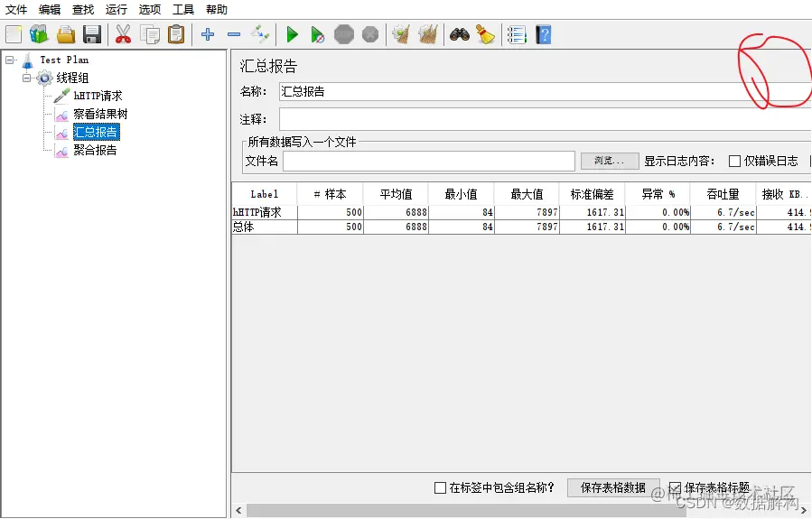Click the 保存表格数据 button
The image size is (812, 519).
pos(613,487)
